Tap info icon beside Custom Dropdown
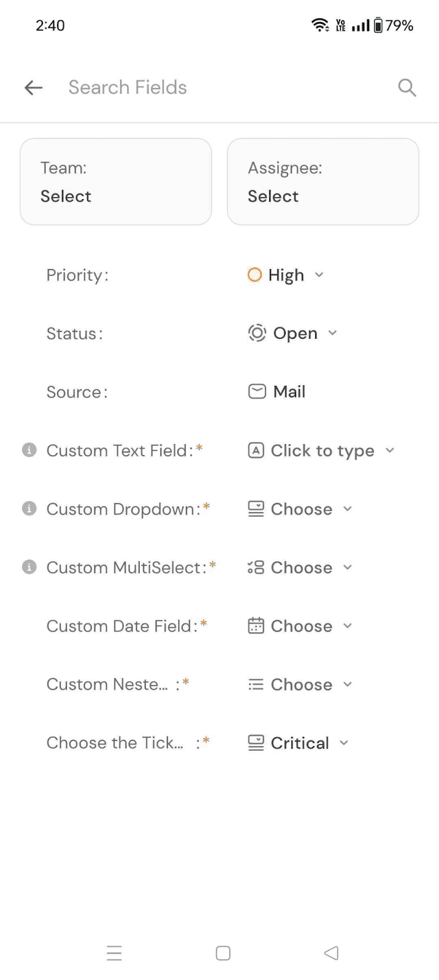 (29, 508)
